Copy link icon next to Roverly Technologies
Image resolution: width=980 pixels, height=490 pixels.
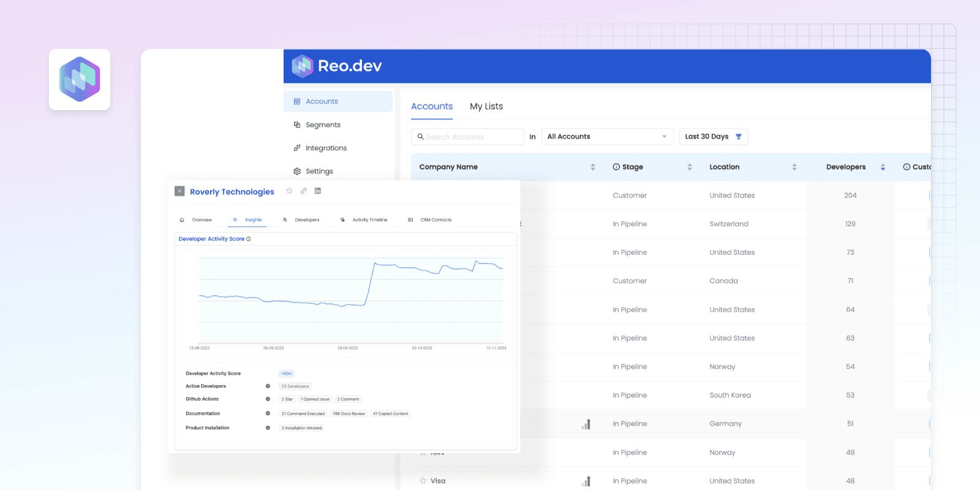tap(303, 191)
